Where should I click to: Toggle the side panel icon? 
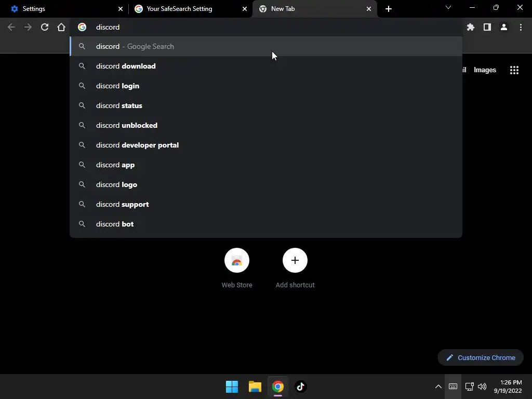pos(487,27)
